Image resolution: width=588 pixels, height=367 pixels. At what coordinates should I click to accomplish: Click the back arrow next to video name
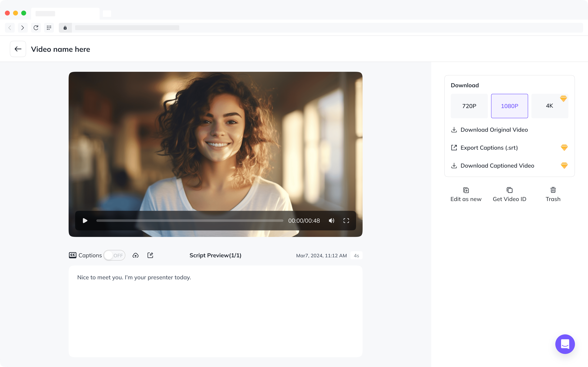(x=18, y=49)
